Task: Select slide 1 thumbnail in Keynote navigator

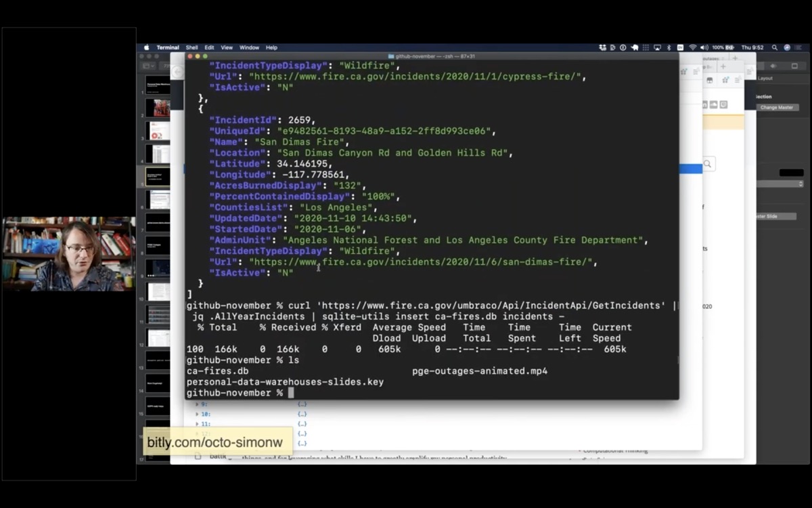Action: (159, 85)
